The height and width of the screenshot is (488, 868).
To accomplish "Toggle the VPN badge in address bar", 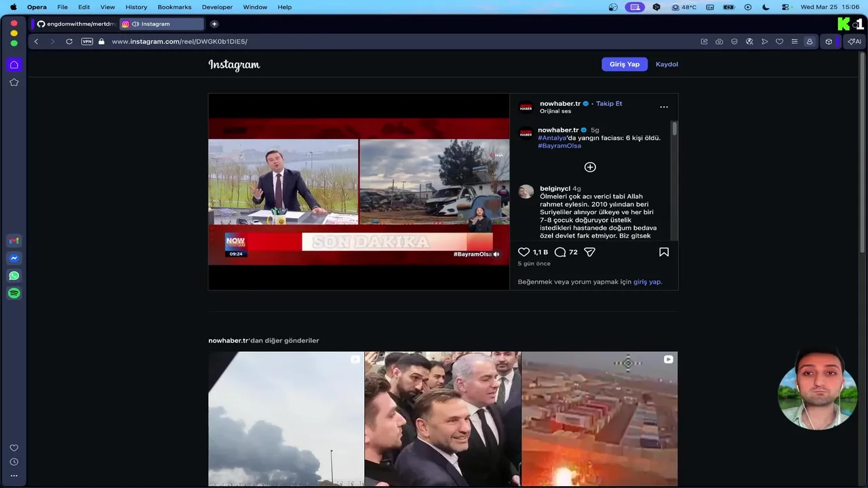I will [87, 41].
